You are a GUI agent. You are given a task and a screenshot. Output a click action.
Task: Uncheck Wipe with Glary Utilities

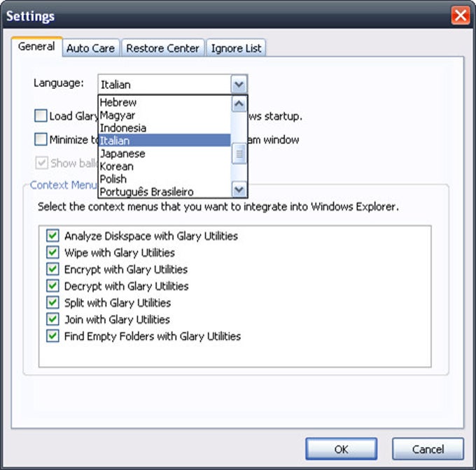pos(52,252)
